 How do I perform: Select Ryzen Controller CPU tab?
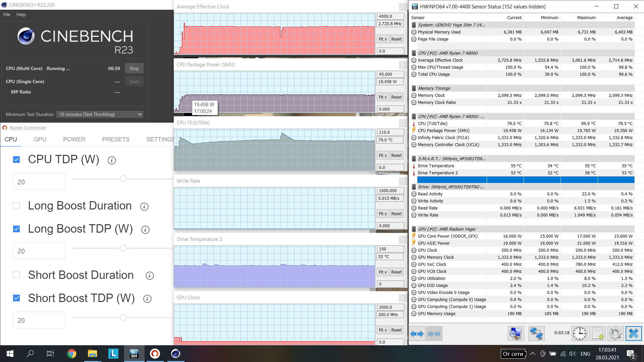(11, 139)
